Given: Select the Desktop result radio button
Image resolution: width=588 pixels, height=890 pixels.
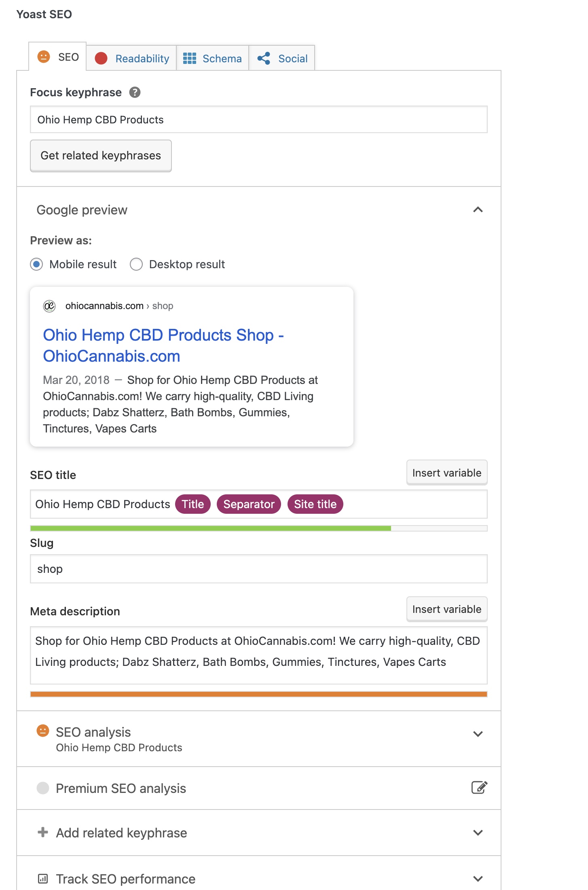Looking at the screenshot, I should pos(136,265).
